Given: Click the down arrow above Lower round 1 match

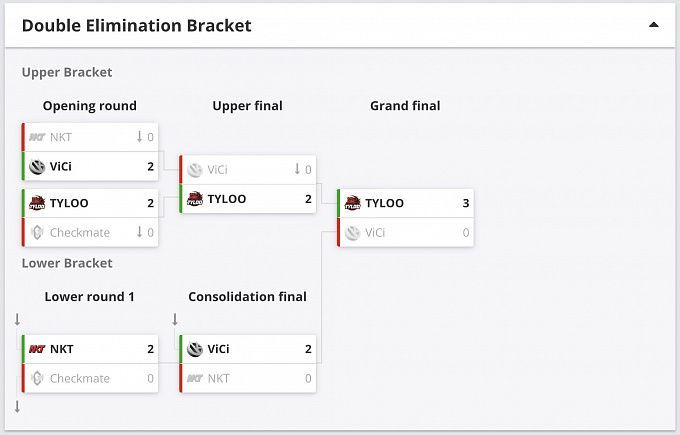Looking at the screenshot, I should (17, 320).
